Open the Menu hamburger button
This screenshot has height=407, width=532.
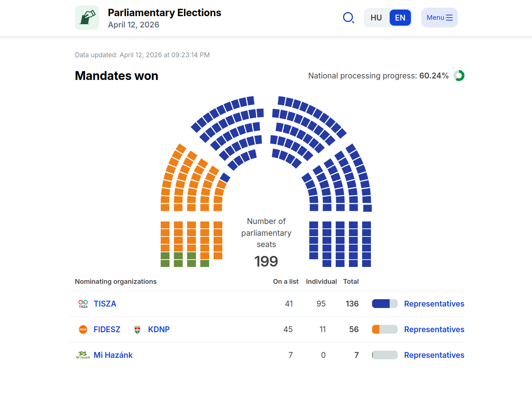[439, 18]
